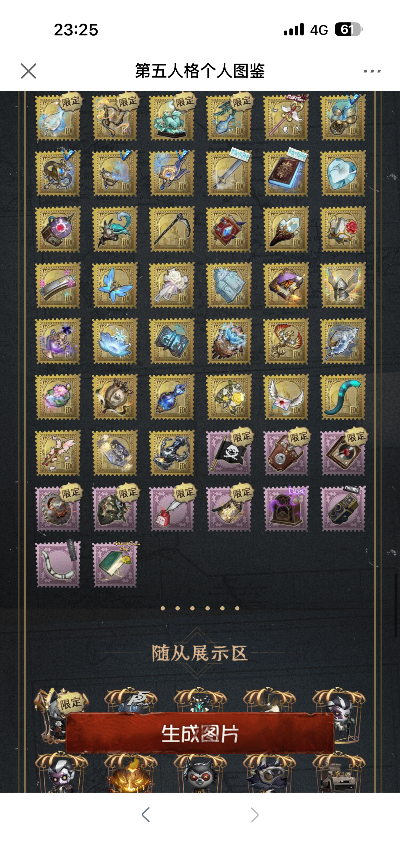Screen dimensions: 400x868
Task: Close the 第五人格个人图鉴 page
Action: coord(28,71)
